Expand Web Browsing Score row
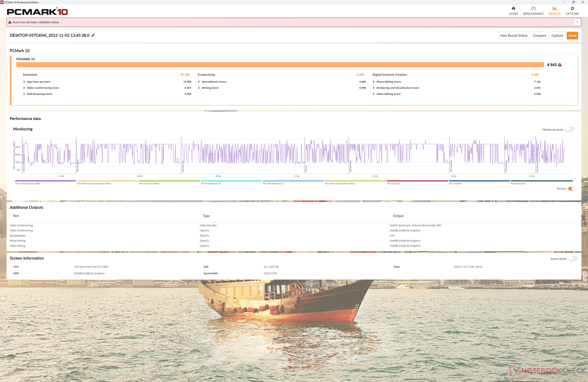 point(24,94)
